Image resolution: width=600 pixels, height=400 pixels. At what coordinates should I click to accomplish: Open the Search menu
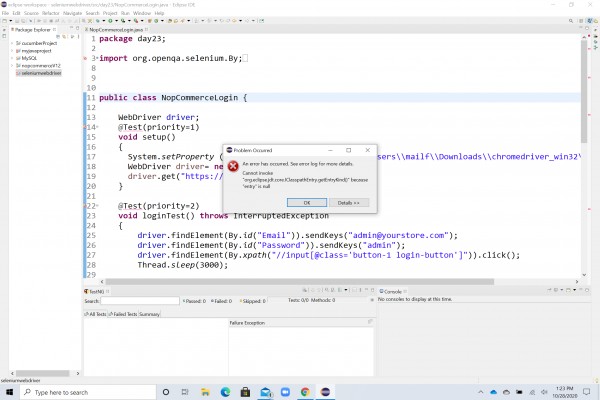[92, 13]
